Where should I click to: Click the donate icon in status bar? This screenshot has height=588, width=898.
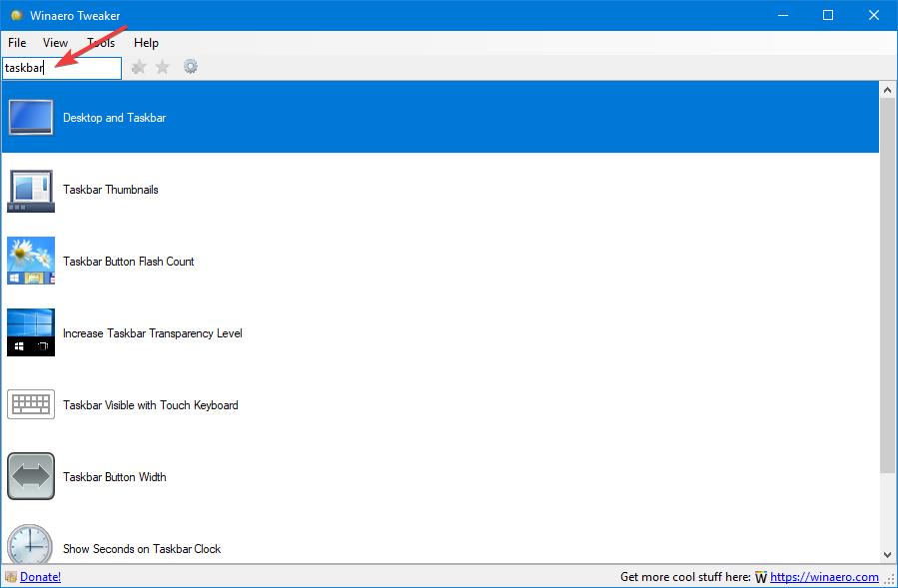(x=10, y=577)
